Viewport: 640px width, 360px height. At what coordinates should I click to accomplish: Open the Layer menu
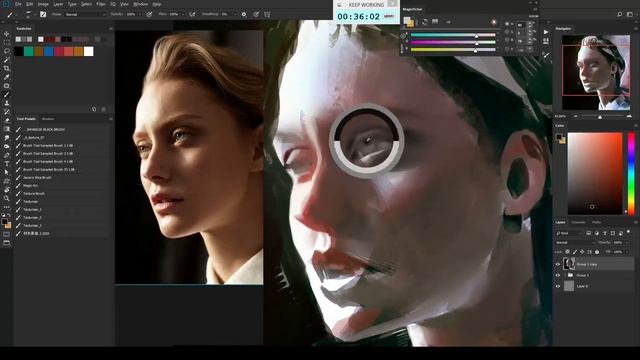tap(58, 4)
